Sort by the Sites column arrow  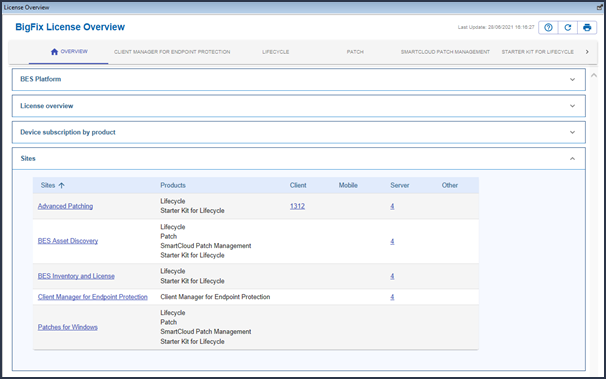(61, 185)
